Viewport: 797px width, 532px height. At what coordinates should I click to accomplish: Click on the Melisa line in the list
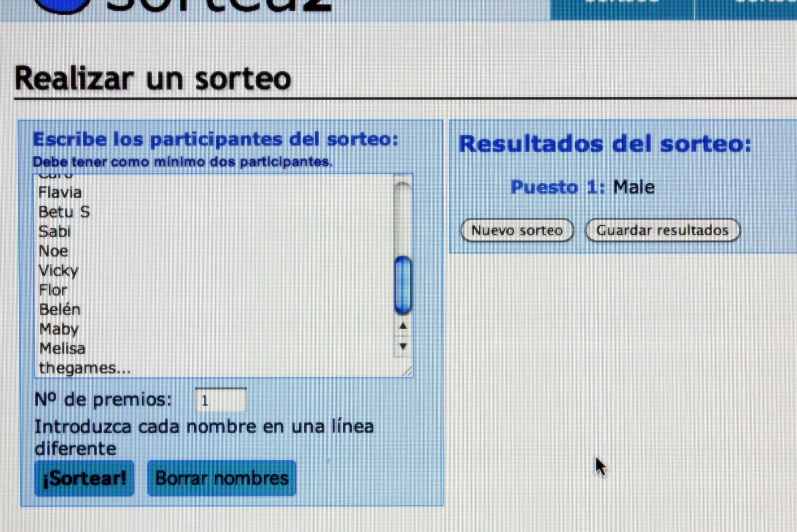pos(62,349)
